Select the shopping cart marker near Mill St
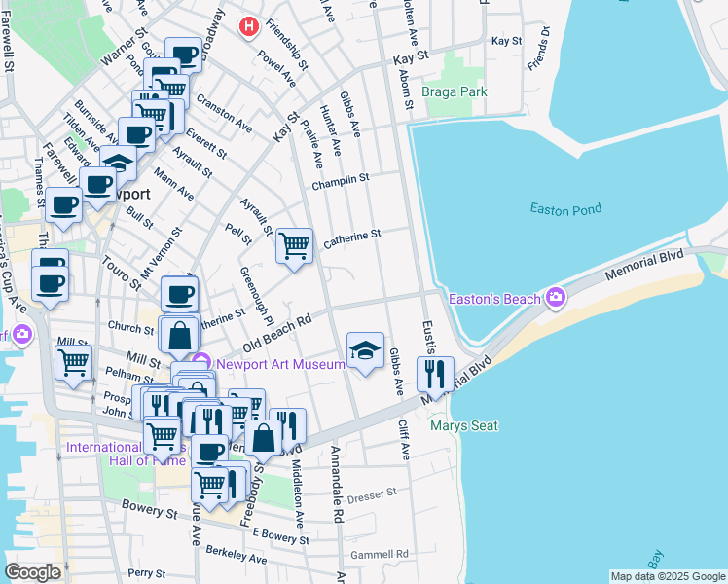 pyautogui.click(x=74, y=361)
